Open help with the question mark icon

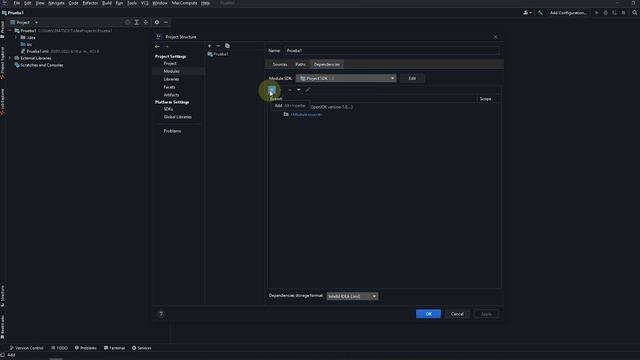(161, 314)
